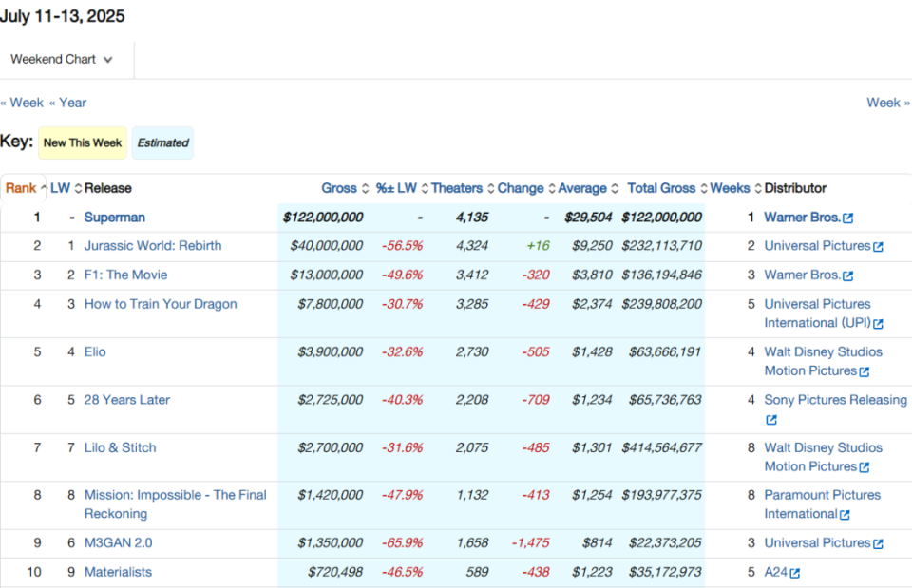912x588 pixels.
Task: Select the -65.9% change value
Action: [x=402, y=543]
